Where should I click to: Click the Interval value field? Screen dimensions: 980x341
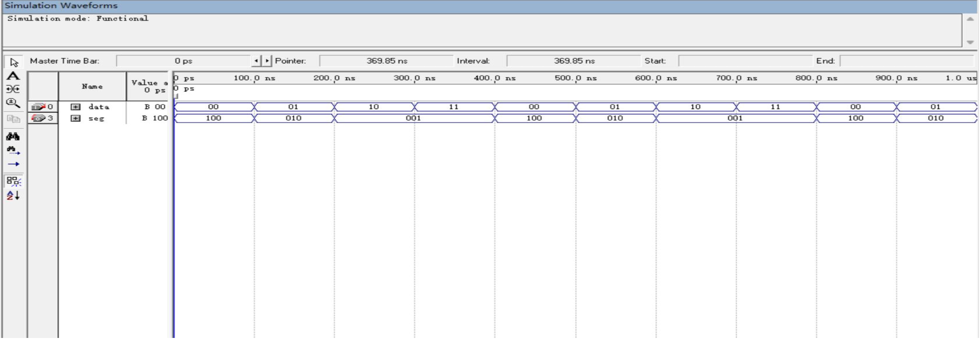[x=574, y=61]
